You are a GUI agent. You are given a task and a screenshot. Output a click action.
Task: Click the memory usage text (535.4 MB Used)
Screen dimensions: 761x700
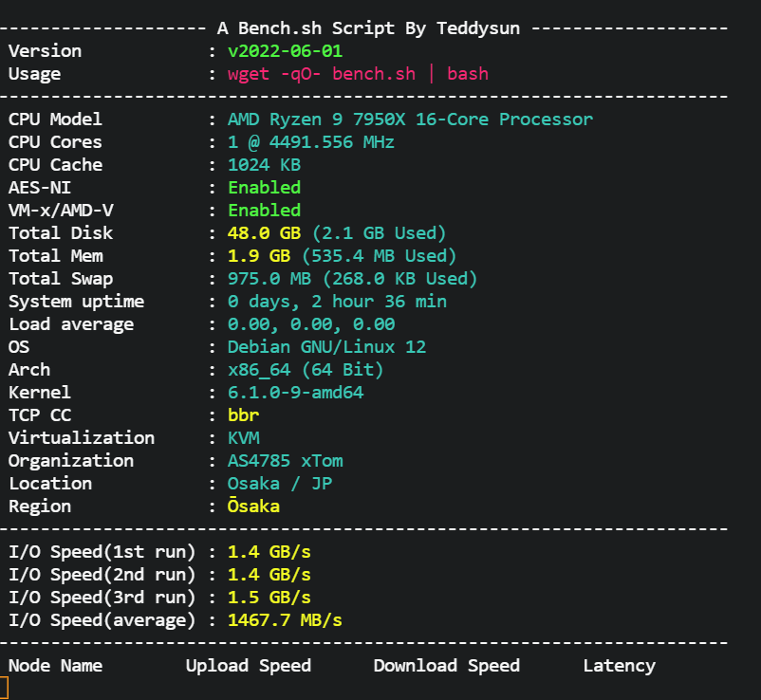pyautogui.click(x=379, y=256)
